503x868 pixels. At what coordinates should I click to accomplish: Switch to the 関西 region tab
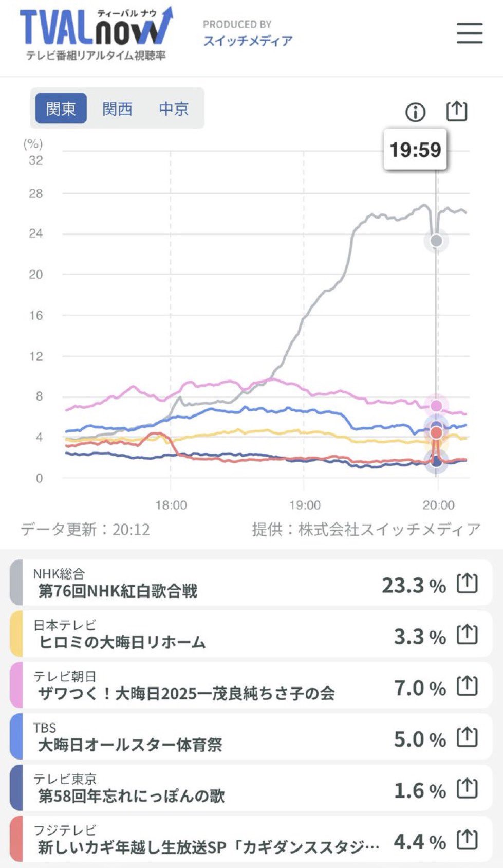tap(117, 109)
